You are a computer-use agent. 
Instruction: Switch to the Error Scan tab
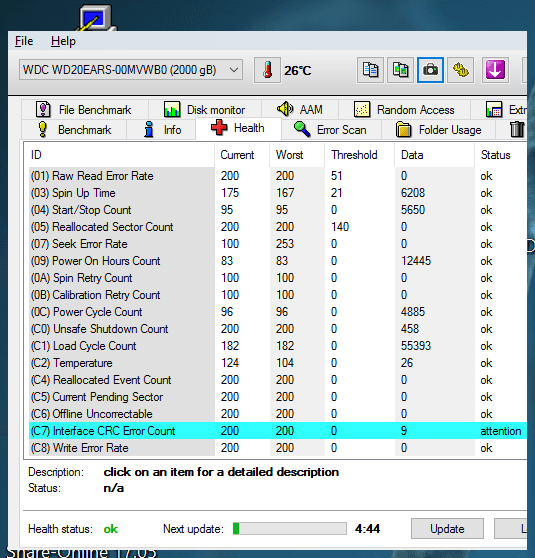(331, 130)
